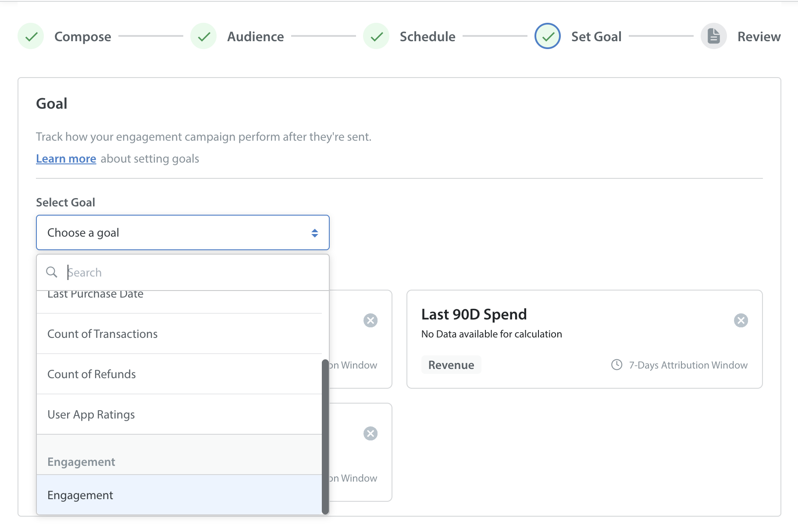Click the Schedule step checkmark icon

click(377, 36)
